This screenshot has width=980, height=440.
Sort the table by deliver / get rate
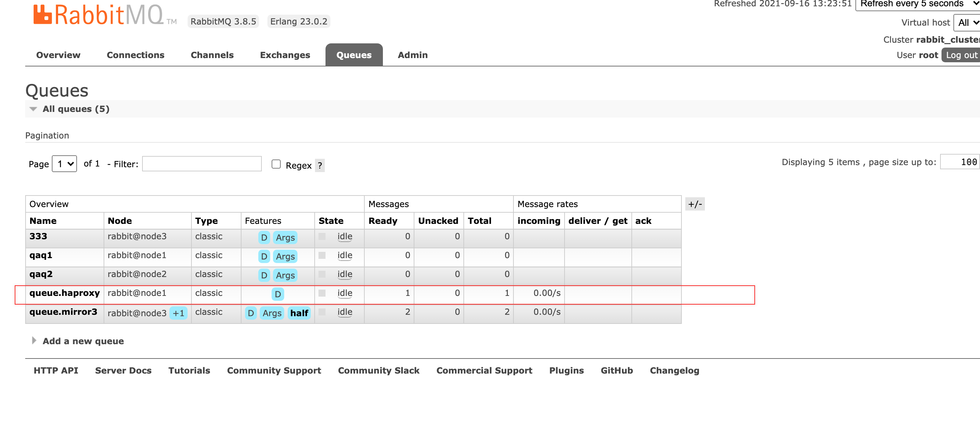point(598,221)
